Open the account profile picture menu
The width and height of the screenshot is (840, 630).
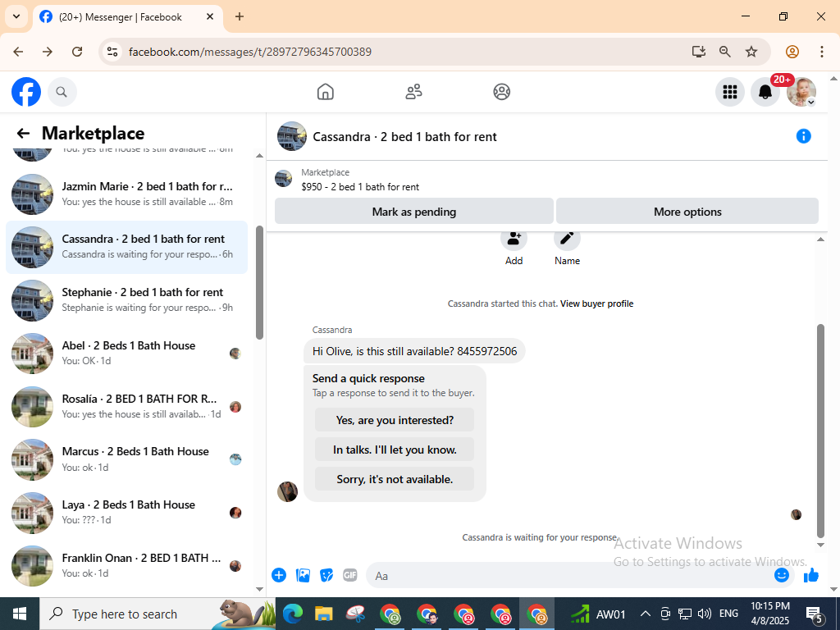[801, 92]
